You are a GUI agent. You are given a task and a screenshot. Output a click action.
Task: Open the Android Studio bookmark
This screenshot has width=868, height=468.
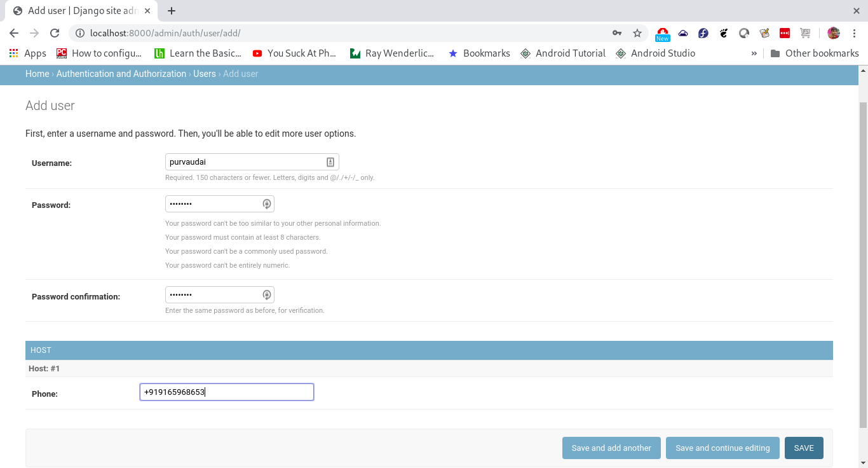click(656, 53)
